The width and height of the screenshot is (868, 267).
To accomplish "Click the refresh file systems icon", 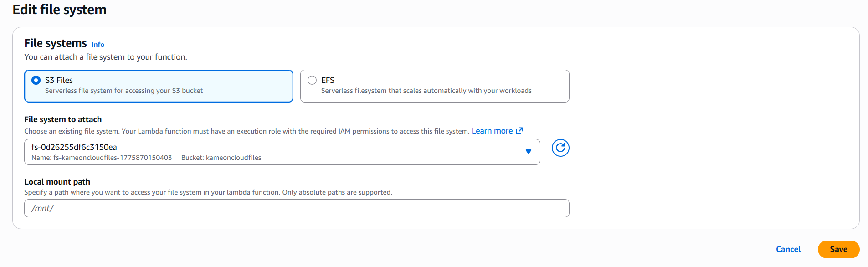I will coord(560,148).
